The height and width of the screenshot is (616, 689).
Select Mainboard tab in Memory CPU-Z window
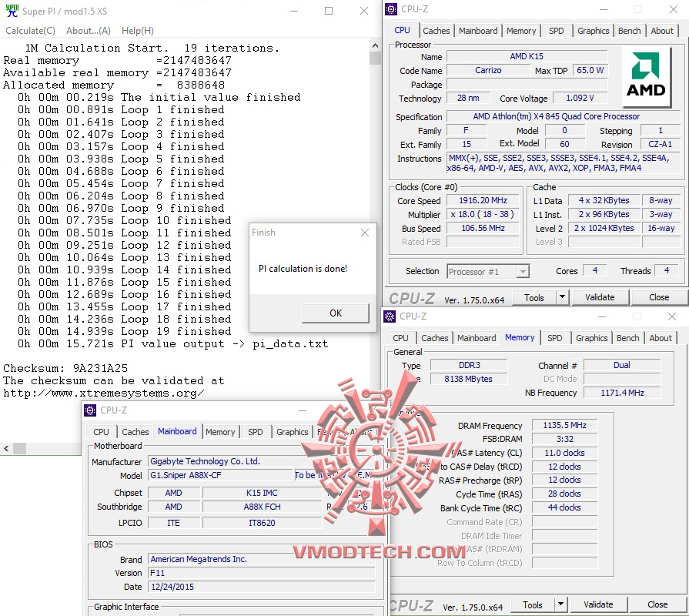[477, 338]
